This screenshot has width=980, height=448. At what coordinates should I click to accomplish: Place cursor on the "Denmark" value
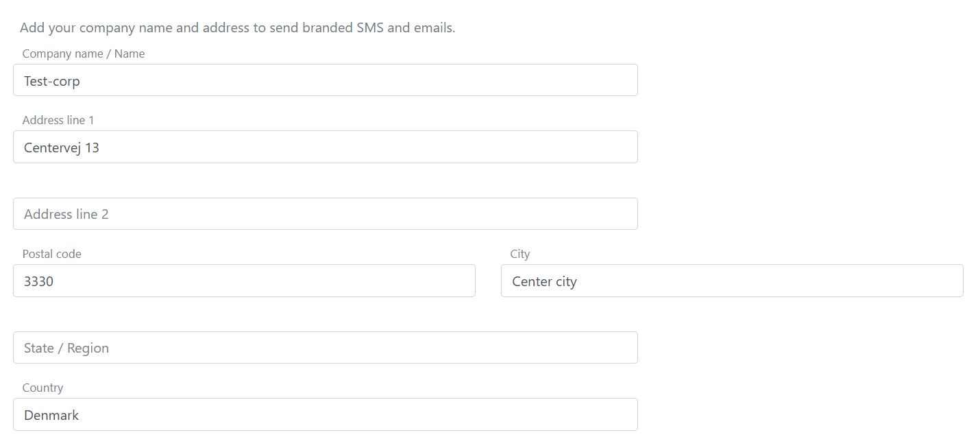pyautogui.click(x=51, y=415)
